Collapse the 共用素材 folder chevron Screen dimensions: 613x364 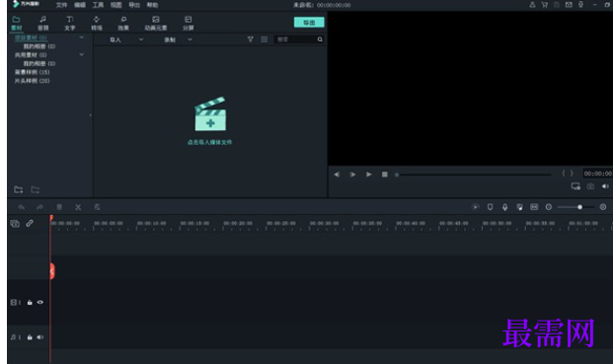click(x=81, y=54)
